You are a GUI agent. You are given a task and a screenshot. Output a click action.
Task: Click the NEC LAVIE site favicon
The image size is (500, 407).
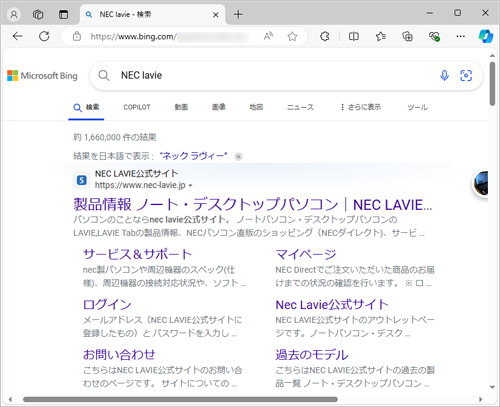pos(82,180)
